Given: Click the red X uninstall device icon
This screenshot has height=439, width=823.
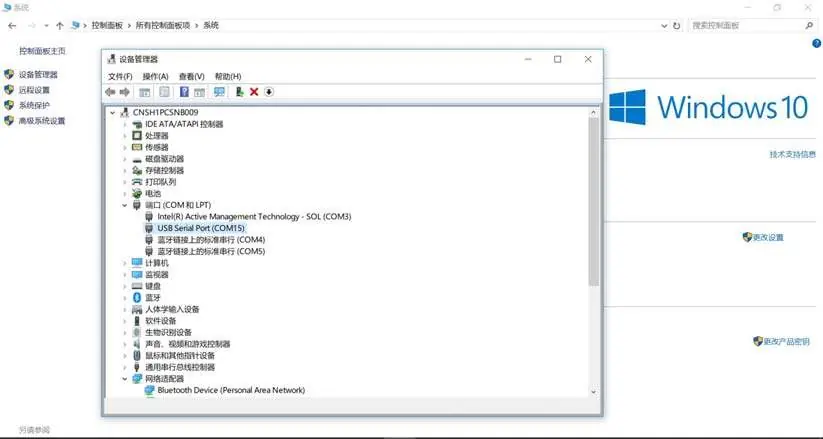Looking at the screenshot, I should [x=254, y=92].
